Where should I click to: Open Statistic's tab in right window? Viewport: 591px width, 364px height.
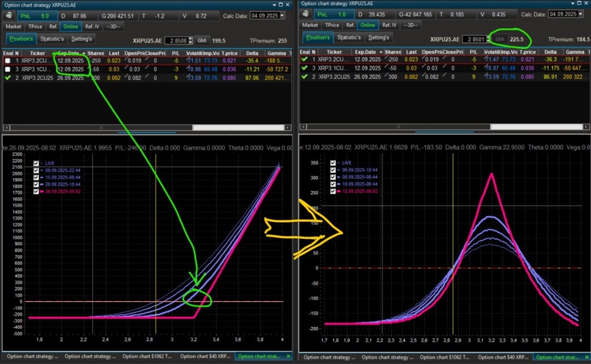349,37
